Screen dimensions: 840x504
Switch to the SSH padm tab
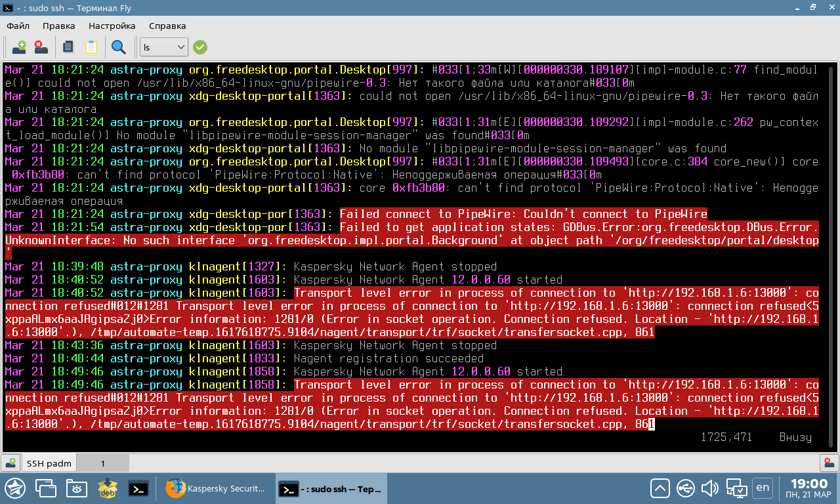coord(49,463)
